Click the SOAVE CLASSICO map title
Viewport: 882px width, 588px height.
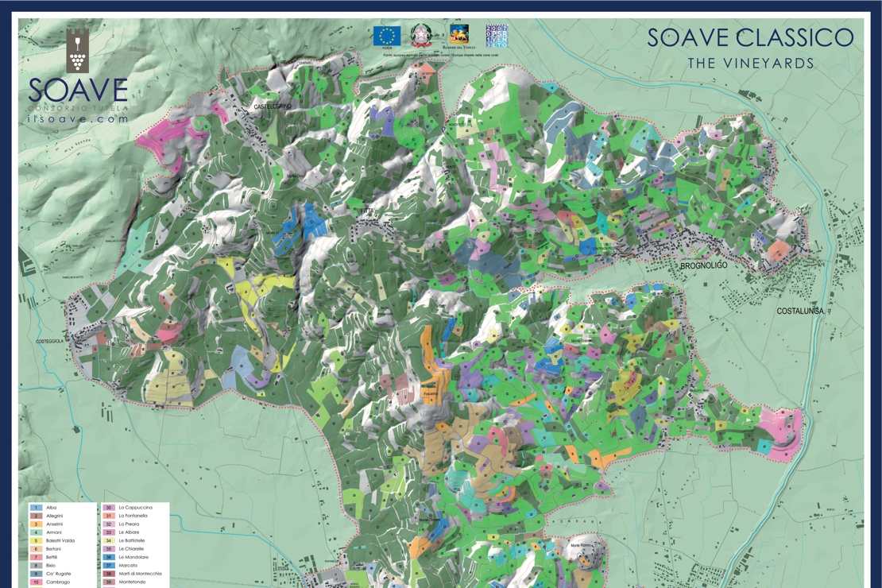click(x=750, y=37)
